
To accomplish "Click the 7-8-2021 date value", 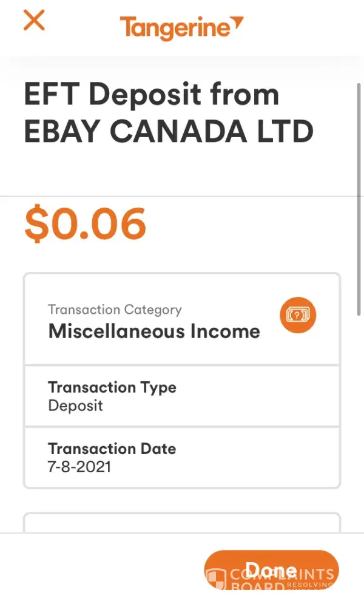I will pos(79,467).
